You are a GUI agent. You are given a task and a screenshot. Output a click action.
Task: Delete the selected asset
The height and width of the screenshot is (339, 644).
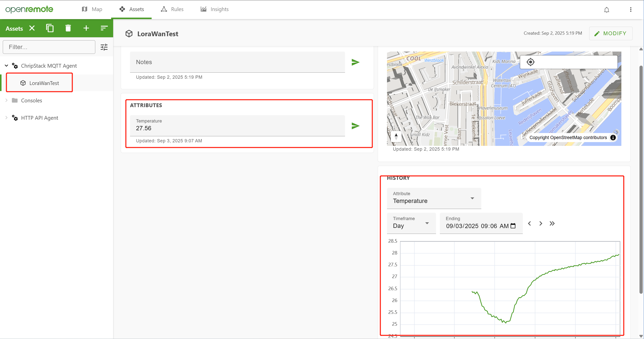(68, 28)
